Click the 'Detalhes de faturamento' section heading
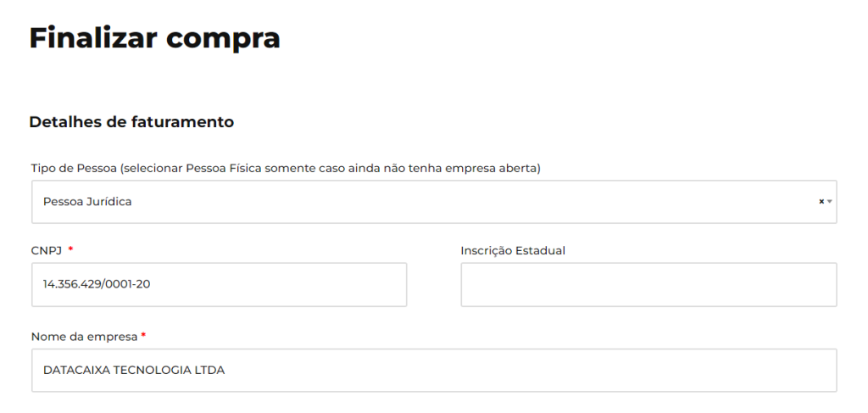868x413 pixels. point(131,122)
